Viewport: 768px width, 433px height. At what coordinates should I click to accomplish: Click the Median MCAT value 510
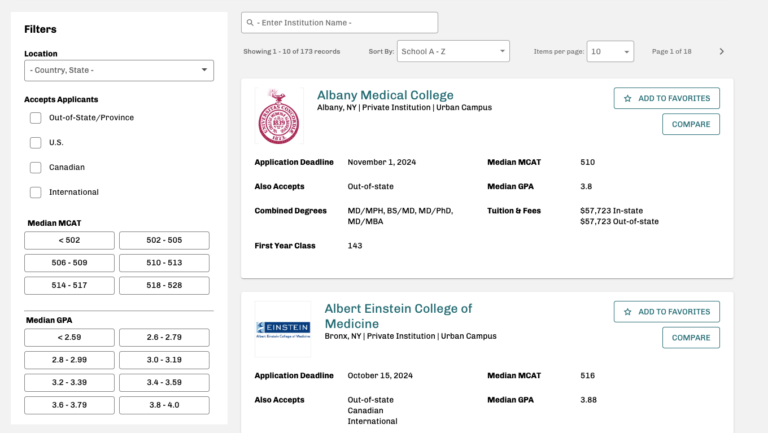(587, 162)
